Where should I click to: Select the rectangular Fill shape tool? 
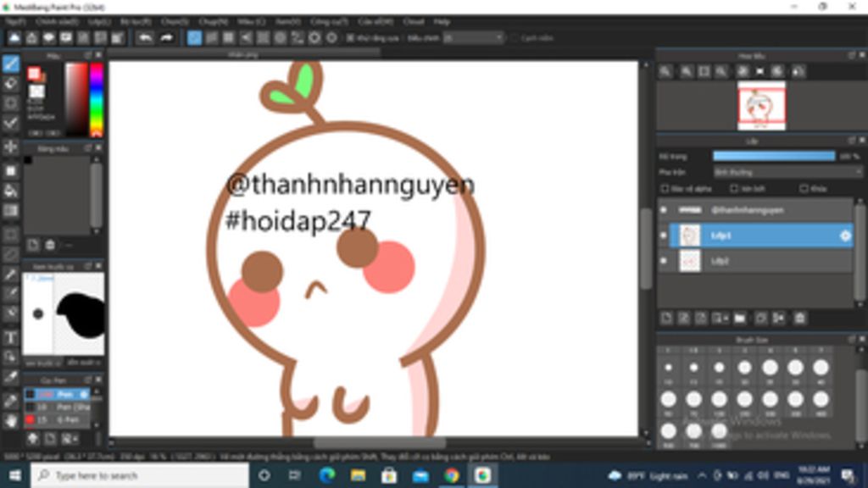pos(10,171)
